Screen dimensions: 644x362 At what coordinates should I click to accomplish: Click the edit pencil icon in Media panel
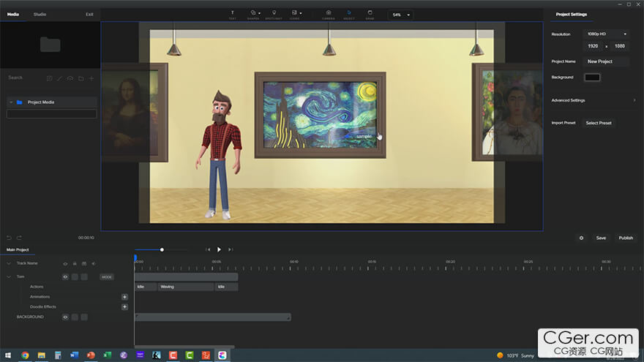[x=59, y=78]
